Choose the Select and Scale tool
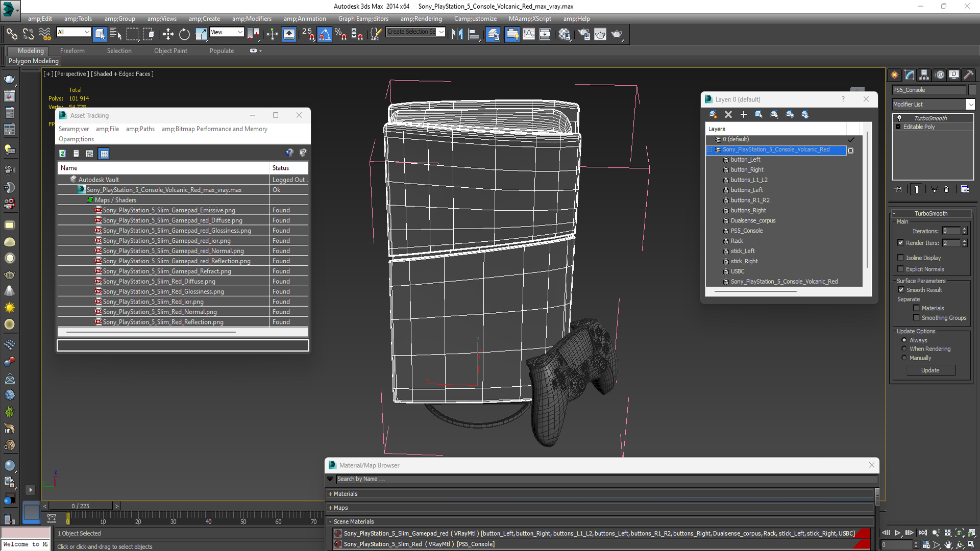Image resolution: width=980 pixels, height=551 pixels. point(201,34)
